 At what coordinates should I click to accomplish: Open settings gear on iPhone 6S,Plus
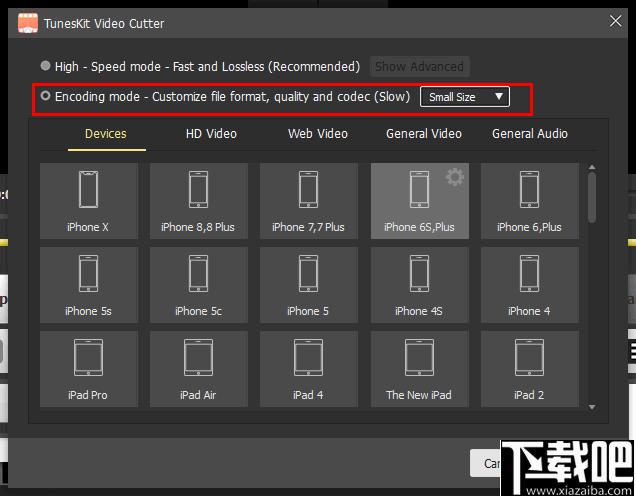[455, 177]
